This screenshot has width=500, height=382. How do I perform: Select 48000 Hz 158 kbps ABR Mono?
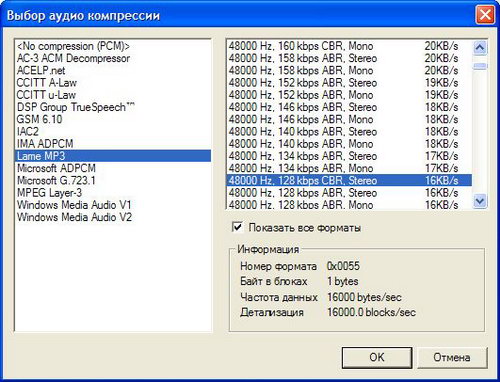point(349,71)
